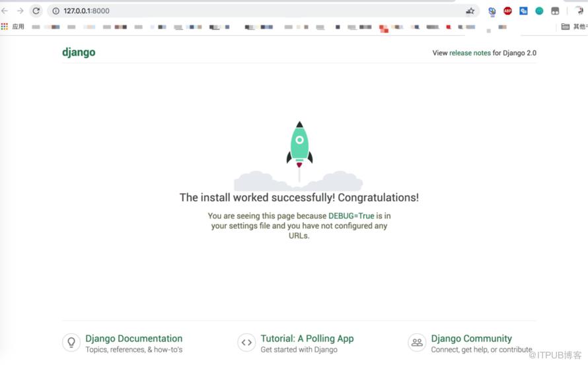Open the Tutorial: A Polling App link

pyautogui.click(x=307, y=339)
